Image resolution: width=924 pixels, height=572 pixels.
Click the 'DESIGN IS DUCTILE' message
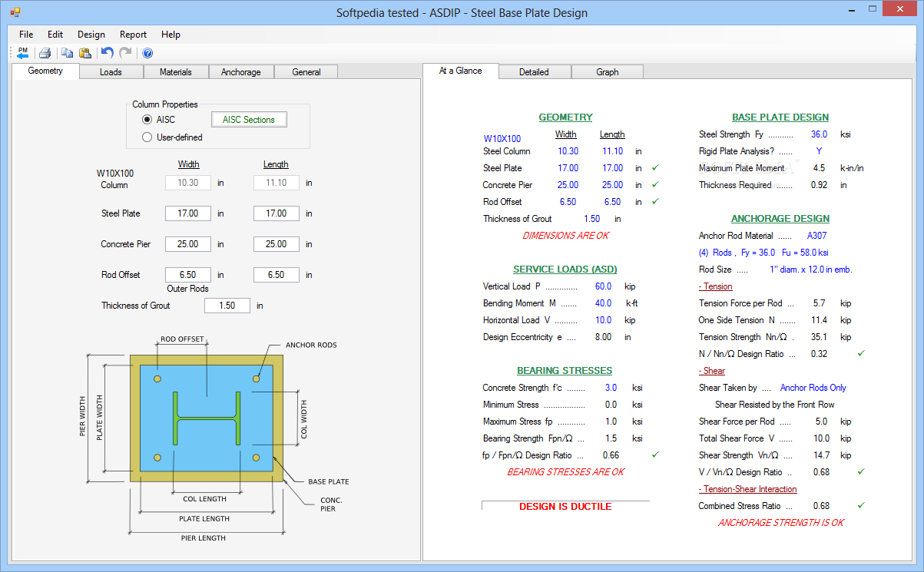(565, 507)
